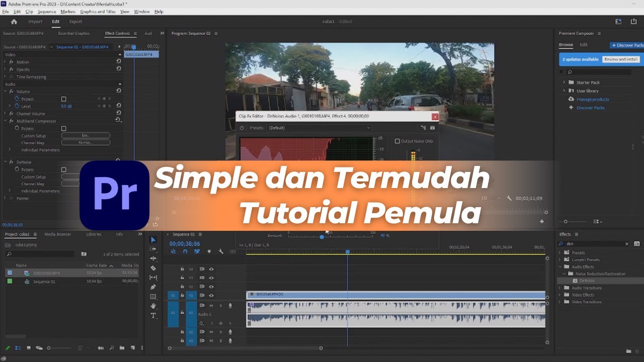Expand Opacity effect properties

pyautogui.click(x=5, y=69)
